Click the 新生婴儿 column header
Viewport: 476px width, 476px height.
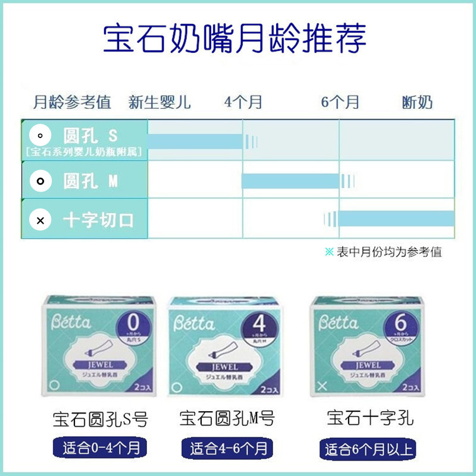(x=159, y=102)
